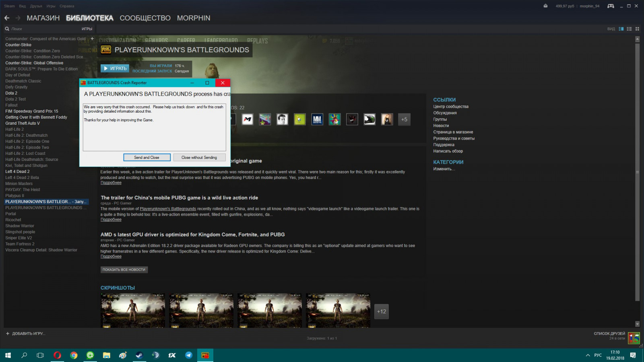
Task: Open Mail.ru Agent taskbar icon
Action: pos(90,355)
